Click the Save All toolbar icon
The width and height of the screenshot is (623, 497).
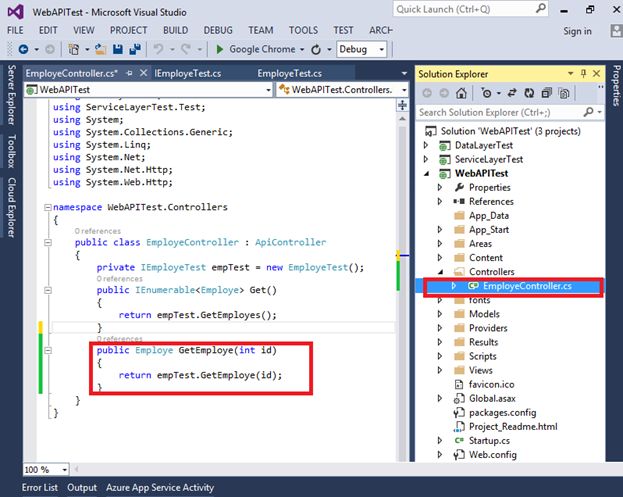coord(135,49)
